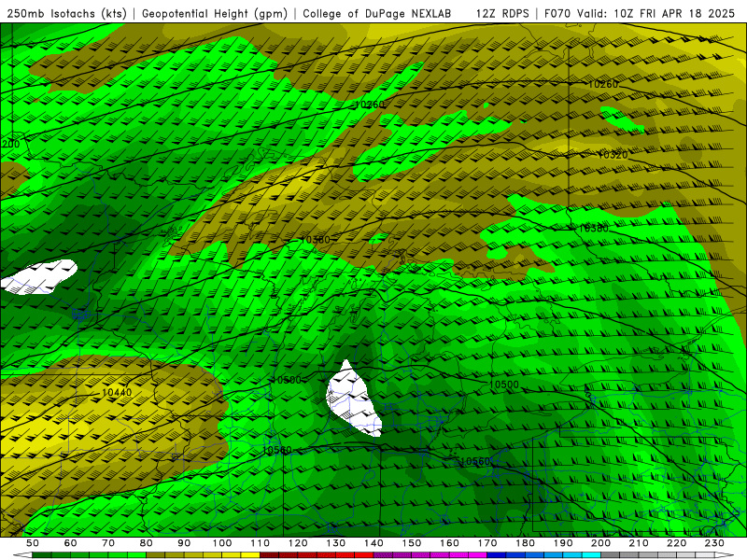This screenshot has height=560, width=747.
Task: Select the 210 legend label
Action: pyautogui.click(x=639, y=543)
